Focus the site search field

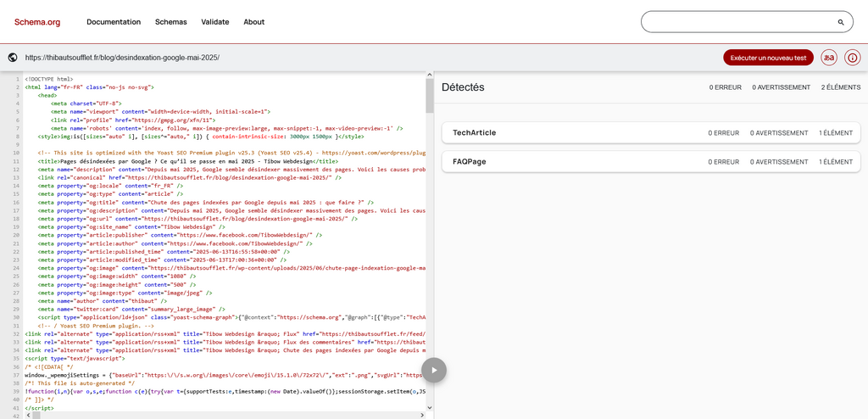pos(747,22)
